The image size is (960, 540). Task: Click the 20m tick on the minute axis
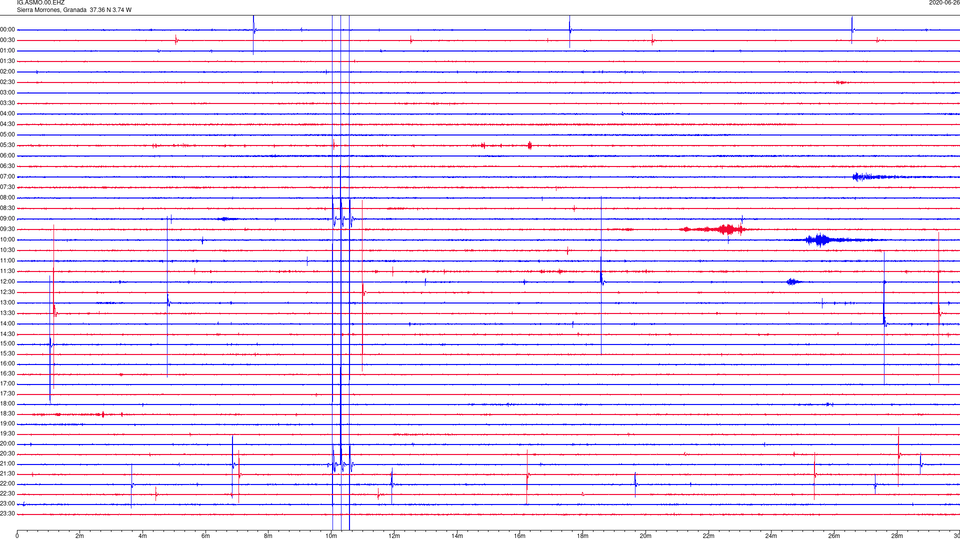tap(645, 536)
